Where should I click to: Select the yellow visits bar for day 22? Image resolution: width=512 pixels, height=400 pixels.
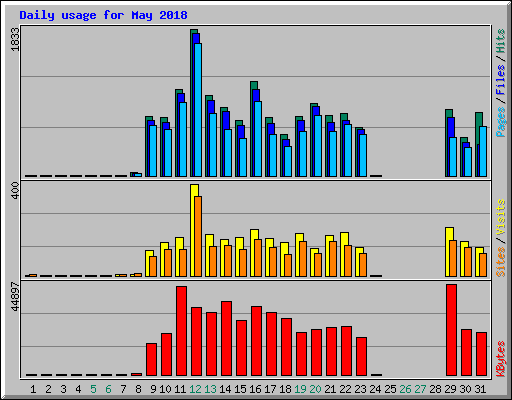pos(343,254)
